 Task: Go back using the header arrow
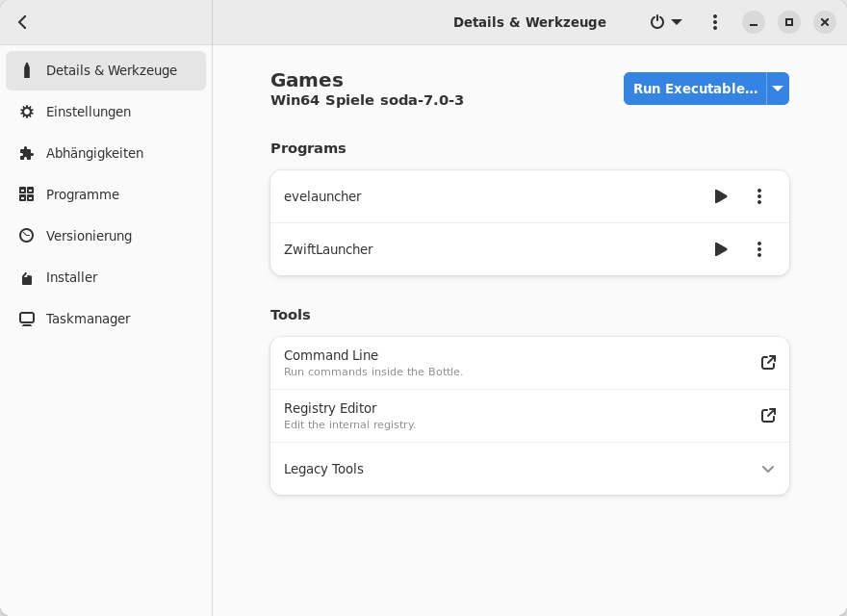click(x=22, y=22)
